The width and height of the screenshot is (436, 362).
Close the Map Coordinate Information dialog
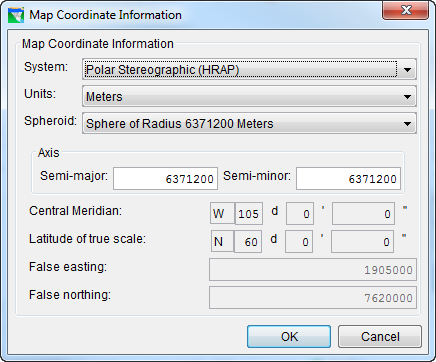405,11
